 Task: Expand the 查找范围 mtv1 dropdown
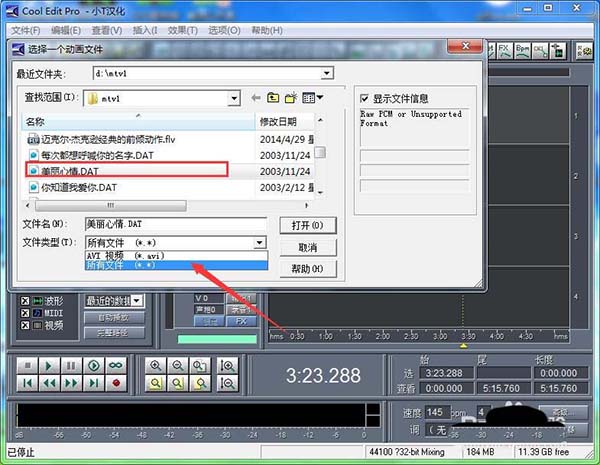pyautogui.click(x=234, y=98)
